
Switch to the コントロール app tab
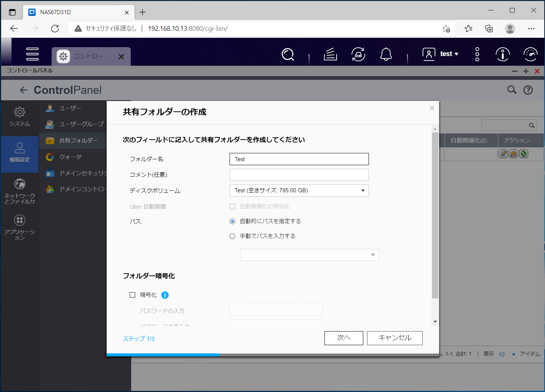click(x=91, y=56)
